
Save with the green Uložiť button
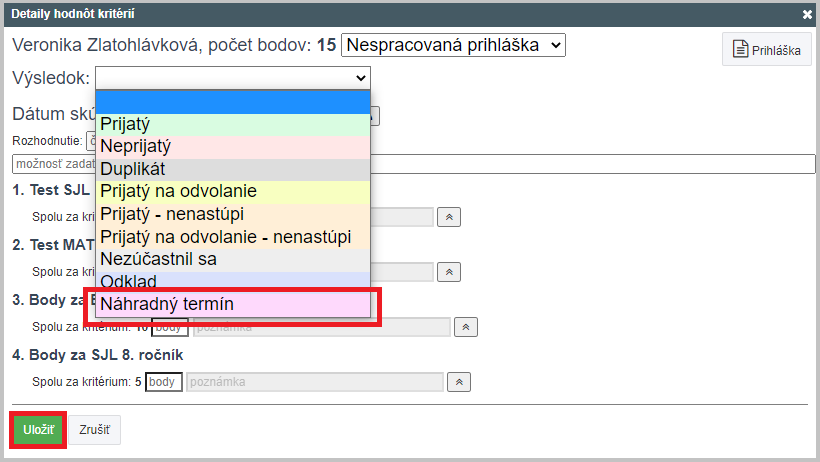[x=38, y=430]
